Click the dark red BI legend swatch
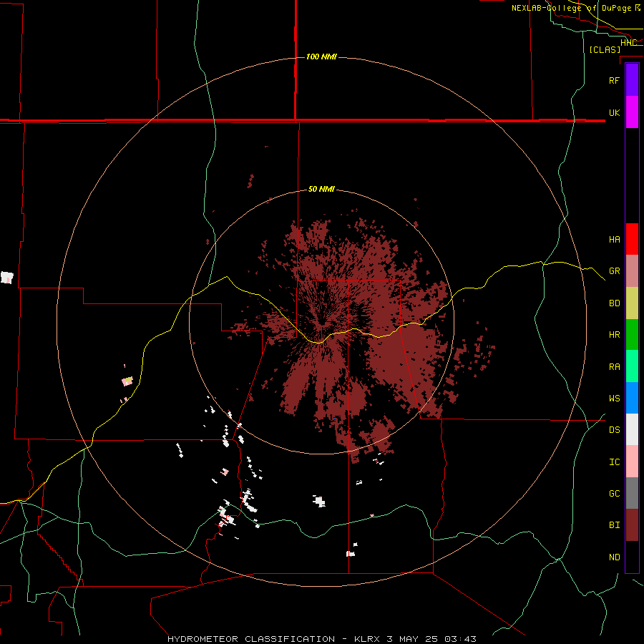 click(632, 525)
